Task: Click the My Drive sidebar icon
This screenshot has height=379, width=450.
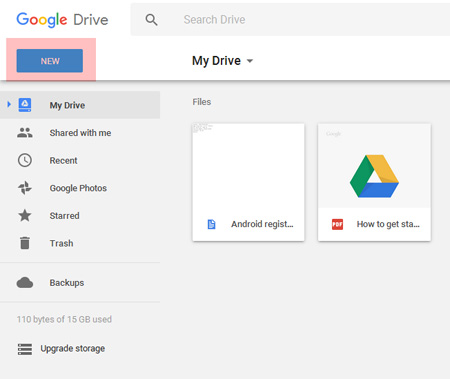Action: click(x=25, y=105)
